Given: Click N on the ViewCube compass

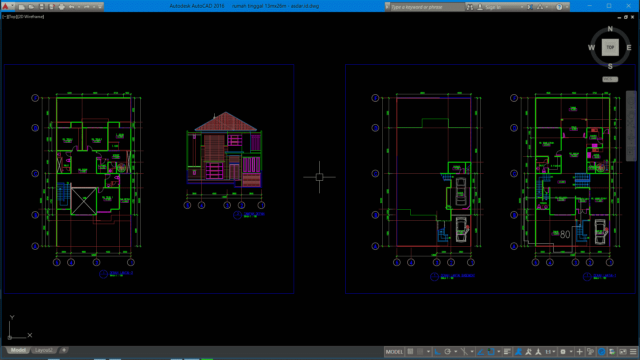Looking at the screenshot, I should click(x=610, y=29).
